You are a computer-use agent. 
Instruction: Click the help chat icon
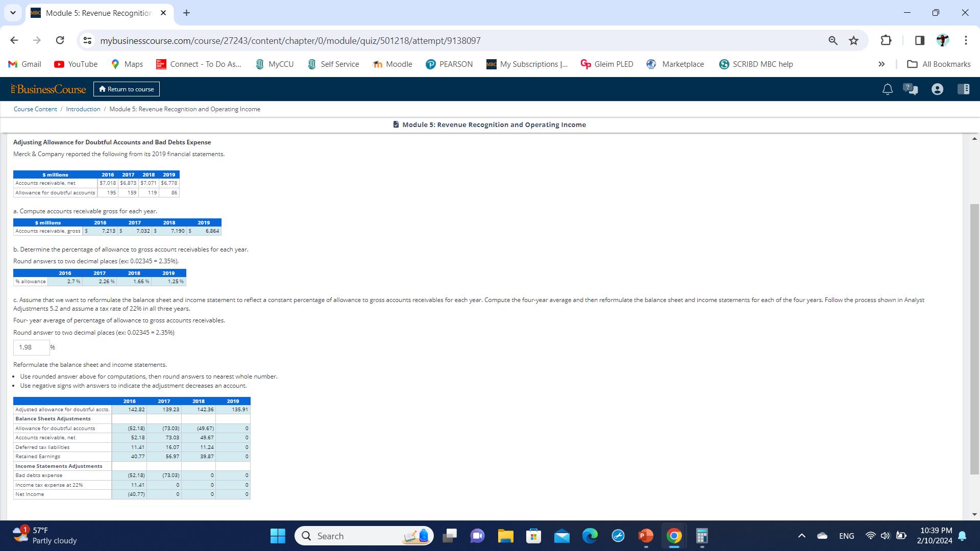tap(911, 89)
